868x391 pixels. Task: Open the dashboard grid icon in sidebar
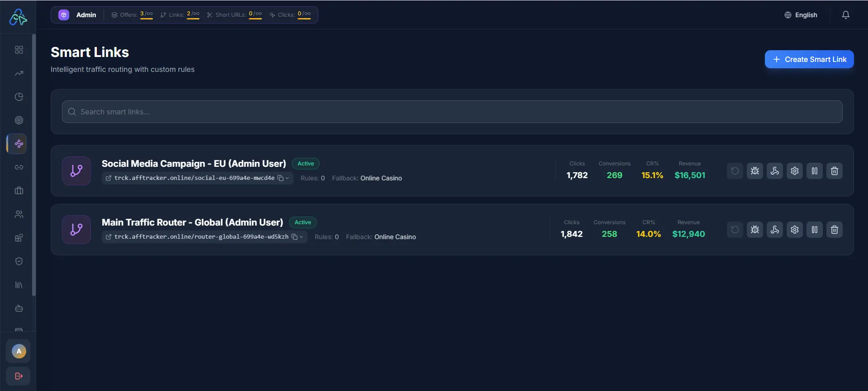click(19, 50)
